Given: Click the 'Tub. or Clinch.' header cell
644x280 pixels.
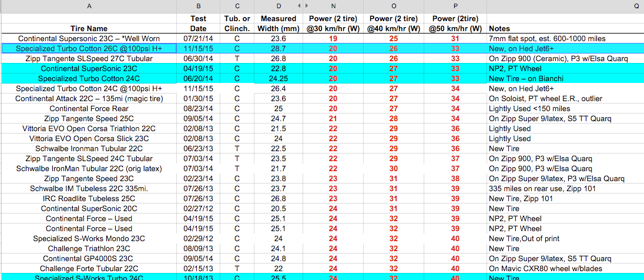Looking at the screenshot, I should pyautogui.click(x=237, y=24).
